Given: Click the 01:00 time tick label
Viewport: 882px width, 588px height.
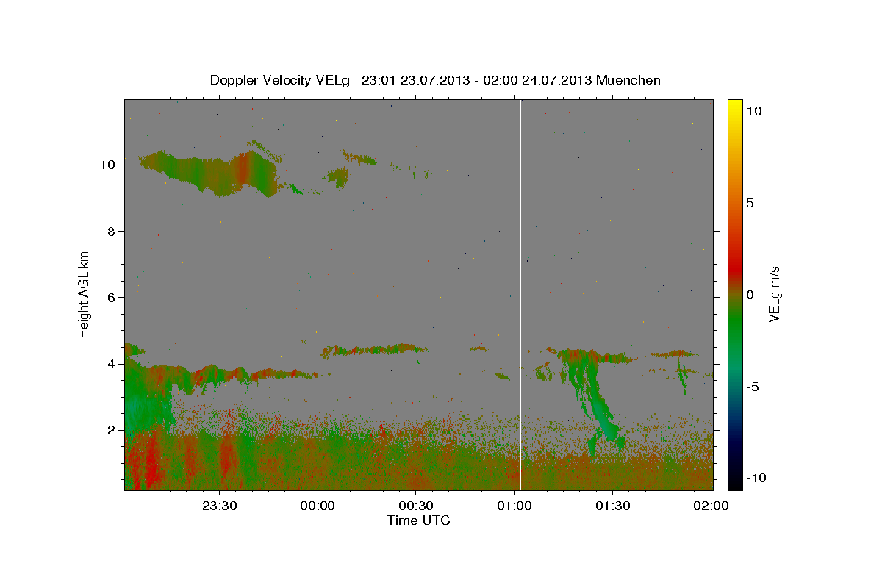Looking at the screenshot, I should coord(514,506).
